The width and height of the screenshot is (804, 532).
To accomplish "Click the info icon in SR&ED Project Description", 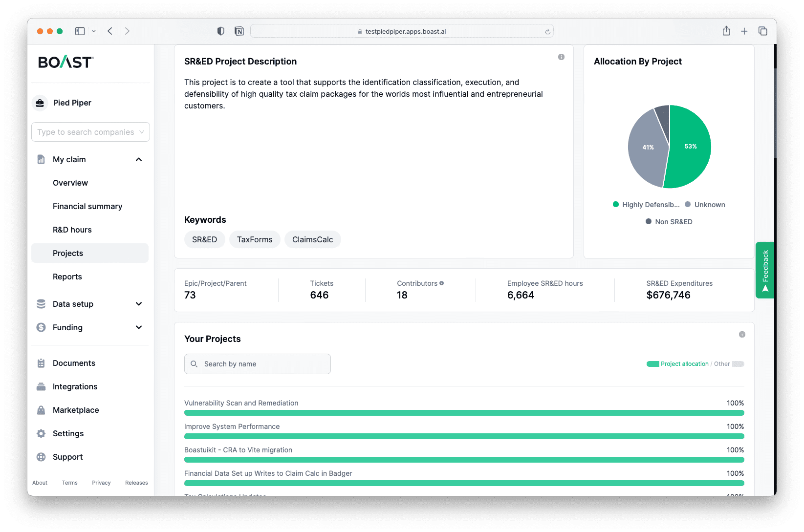I will (561, 57).
